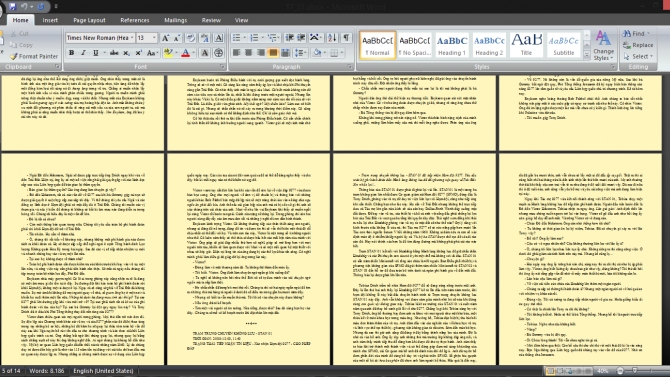The image size is (670, 377).
Task: Apply Normal style
Action: click(377, 45)
